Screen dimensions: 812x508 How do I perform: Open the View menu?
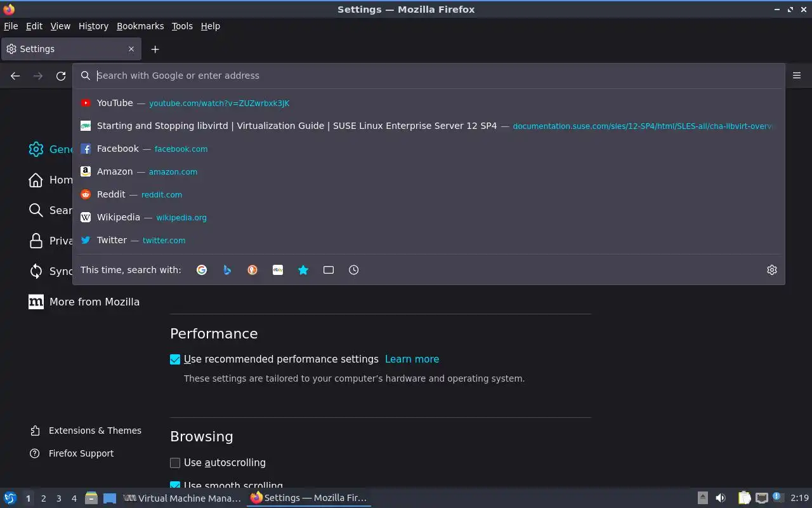click(x=60, y=26)
